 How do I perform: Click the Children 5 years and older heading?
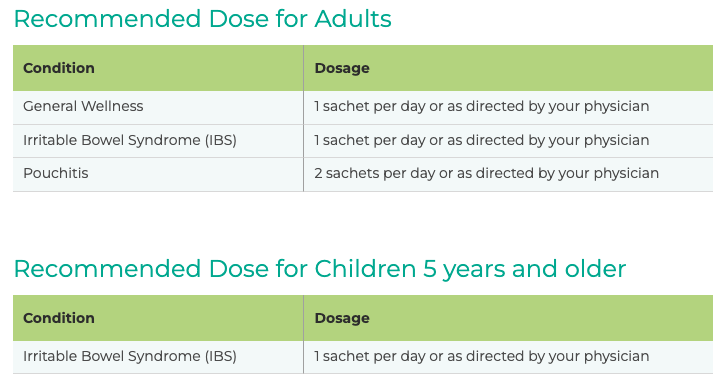[x=320, y=269]
